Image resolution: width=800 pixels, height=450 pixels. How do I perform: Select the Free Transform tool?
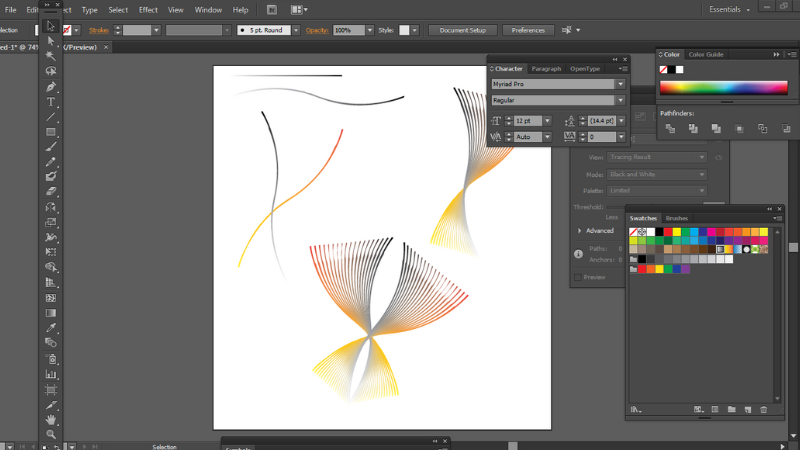pos(51,252)
